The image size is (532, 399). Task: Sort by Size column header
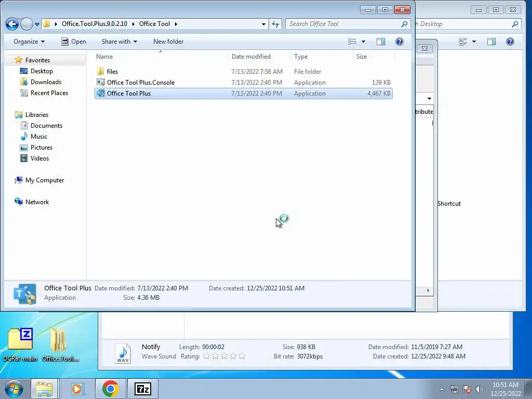point(374,56)
